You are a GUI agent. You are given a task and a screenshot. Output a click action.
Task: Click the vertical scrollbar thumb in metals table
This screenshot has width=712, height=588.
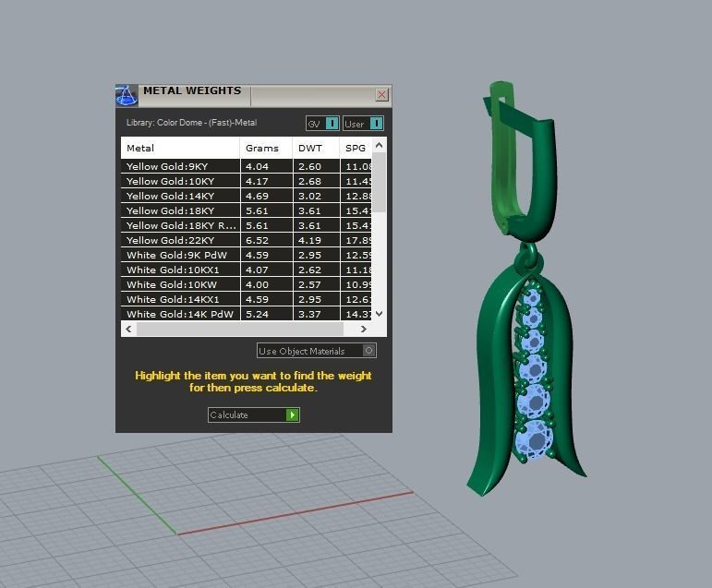tap(380, 183)
